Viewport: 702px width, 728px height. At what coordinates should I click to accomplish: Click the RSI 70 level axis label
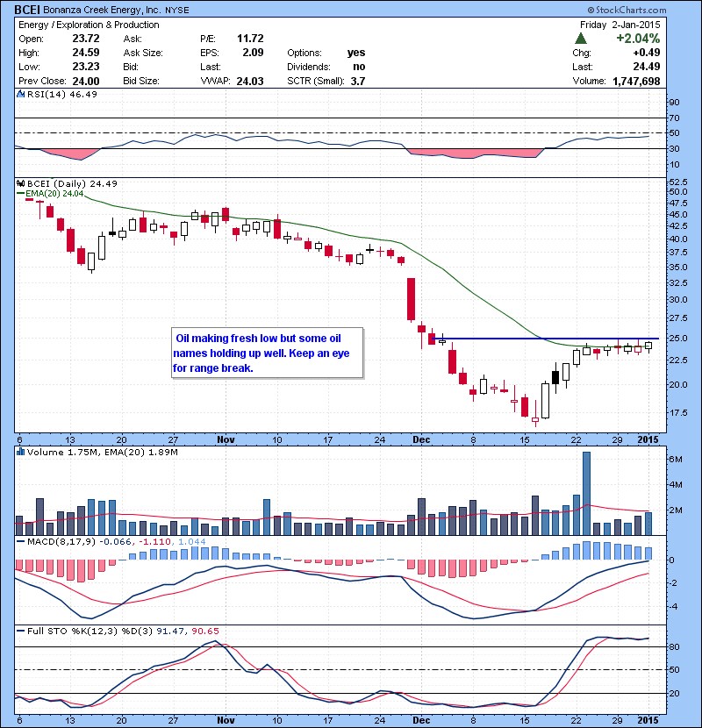click(674, 118)
